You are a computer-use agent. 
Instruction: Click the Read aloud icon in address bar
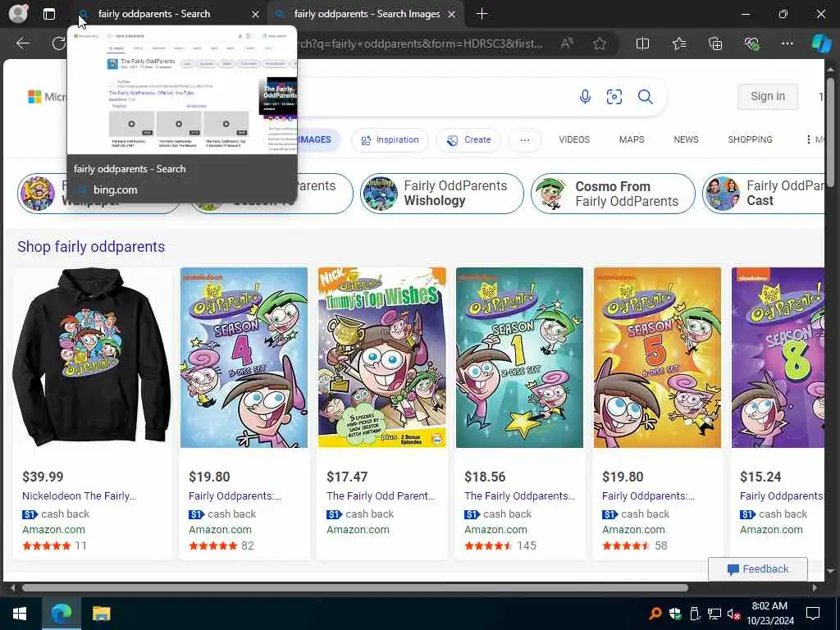[x=566, y=43]
